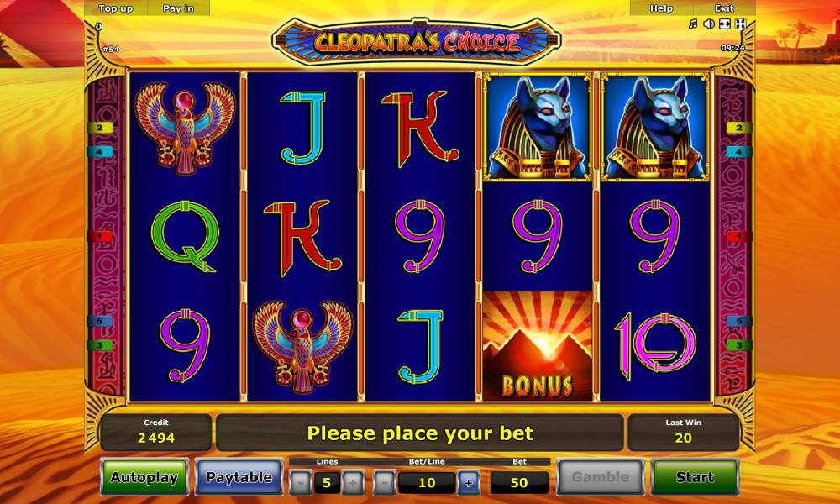Click the winged scarab symbol on the first reel

184,128
